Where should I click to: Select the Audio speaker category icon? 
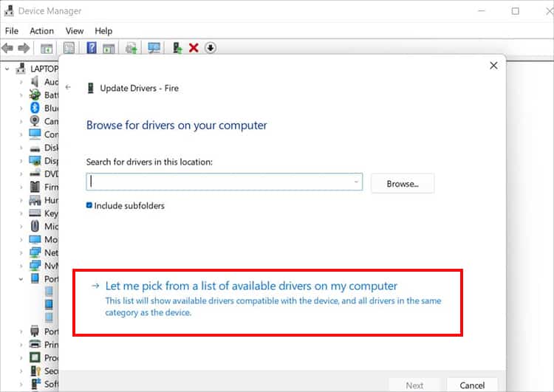[35, 82]
